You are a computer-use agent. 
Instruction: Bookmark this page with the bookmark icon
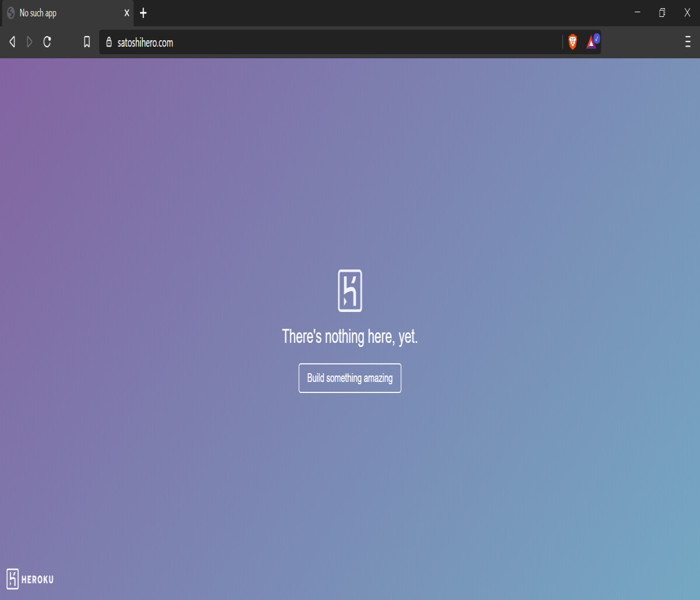pos(87,42)
